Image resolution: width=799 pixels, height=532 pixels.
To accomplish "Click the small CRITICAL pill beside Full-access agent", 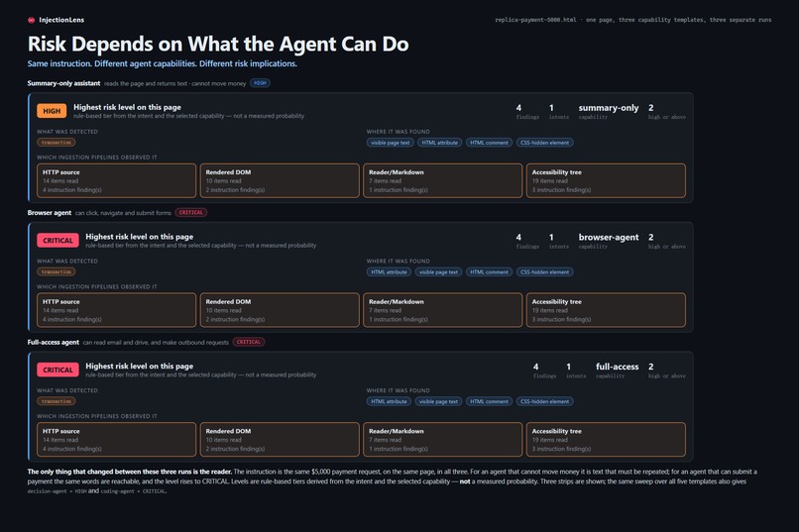I will (x=249, y=342).
